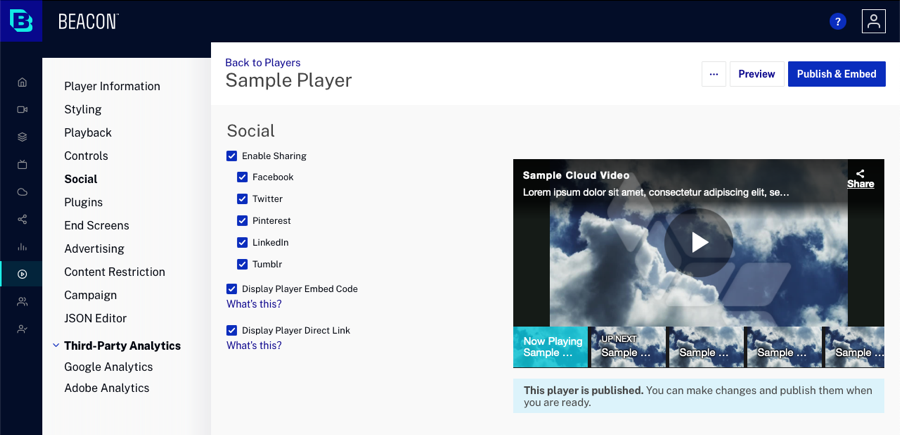Open the three-dots more options menu
The height and width of the screenshot is (435, 900).
(x=714, y=74)
